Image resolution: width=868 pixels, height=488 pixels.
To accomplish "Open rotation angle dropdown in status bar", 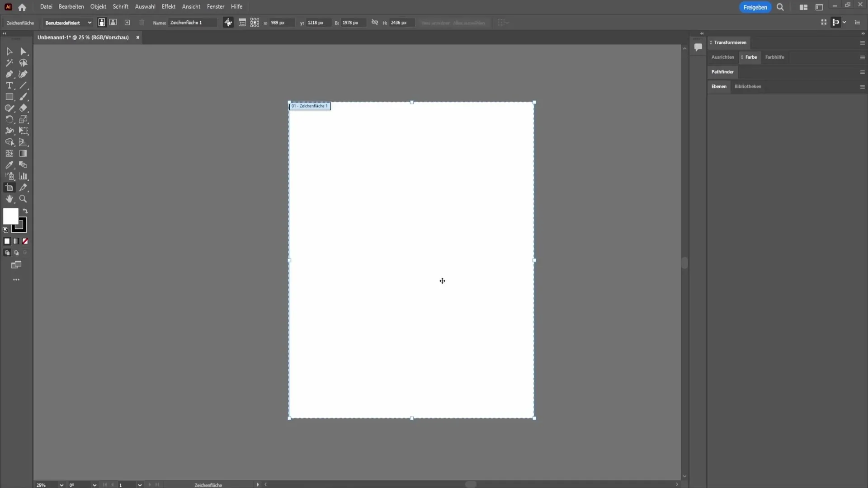I will [x=94, y=485].
